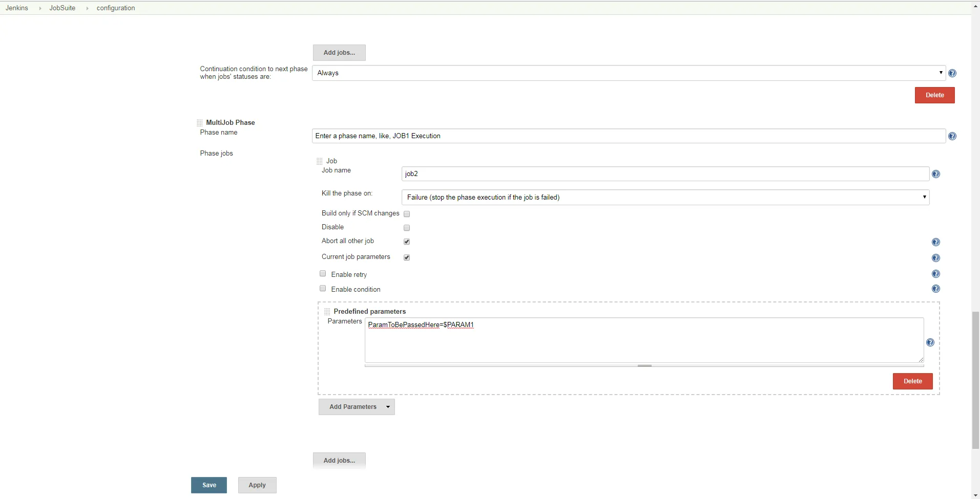980x499 pixels.
Task: Save the job configuration
Action: [209, 485]
